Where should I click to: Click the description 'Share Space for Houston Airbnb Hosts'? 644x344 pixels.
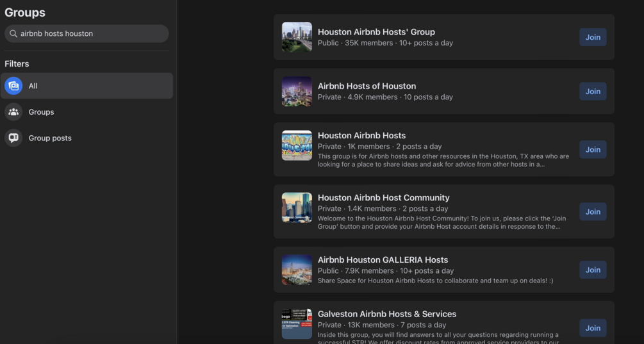pyautogui.click(x=435, y=281)
